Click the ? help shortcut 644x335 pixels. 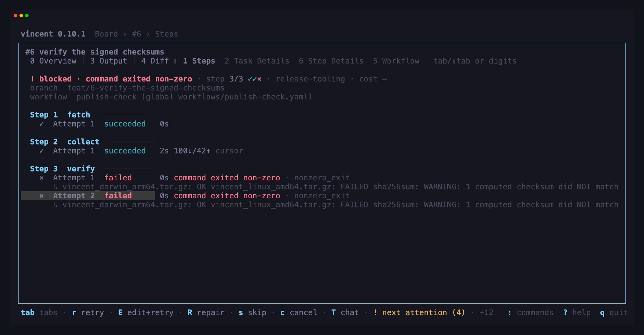pyautogui.click(x=577, y=312)
